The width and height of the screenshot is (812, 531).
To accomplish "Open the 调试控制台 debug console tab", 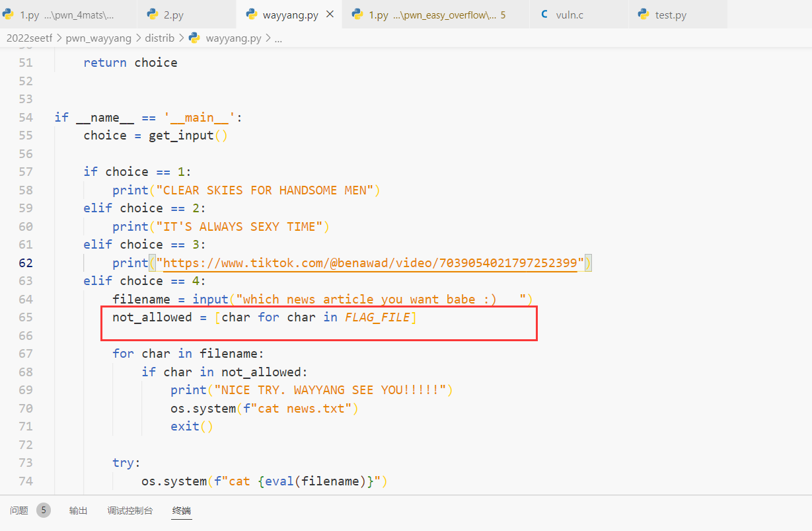I will tap(130, 511).
